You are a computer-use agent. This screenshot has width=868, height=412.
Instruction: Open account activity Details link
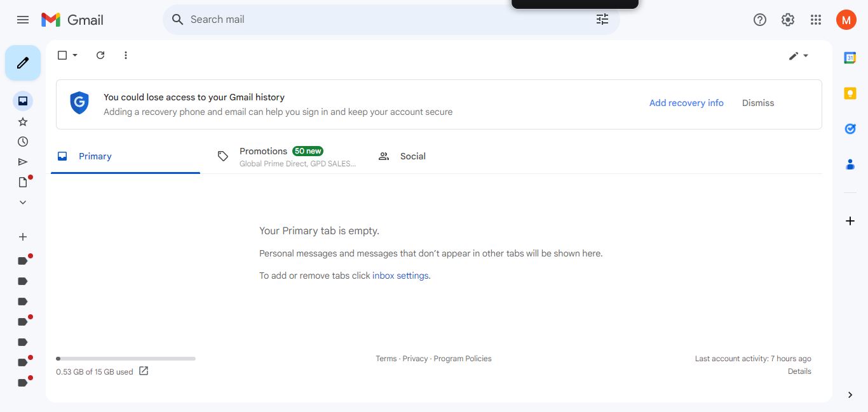[799, 371]
